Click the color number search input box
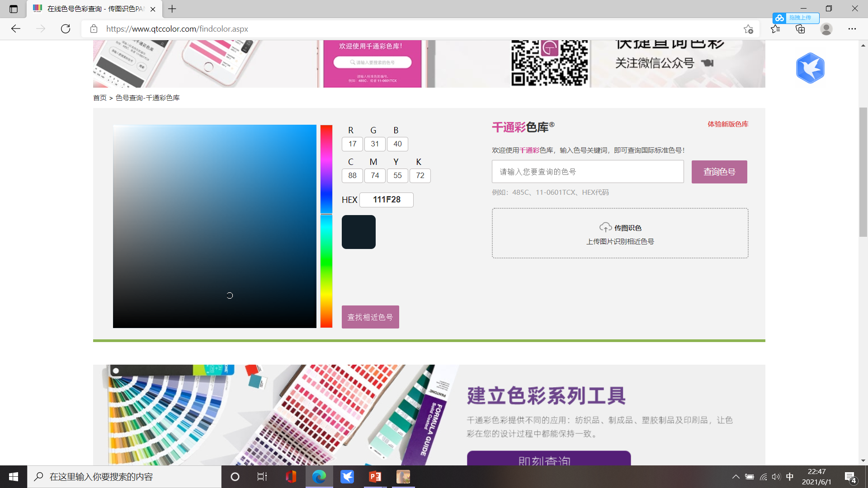868x488 pixels. pyautogui.click(x=587, y=172)
